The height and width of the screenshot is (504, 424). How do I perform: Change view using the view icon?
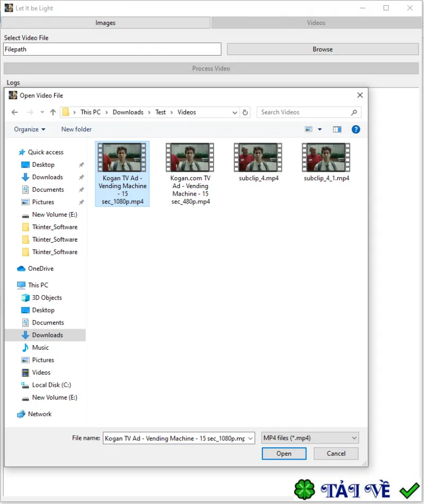tap(308, 129)
